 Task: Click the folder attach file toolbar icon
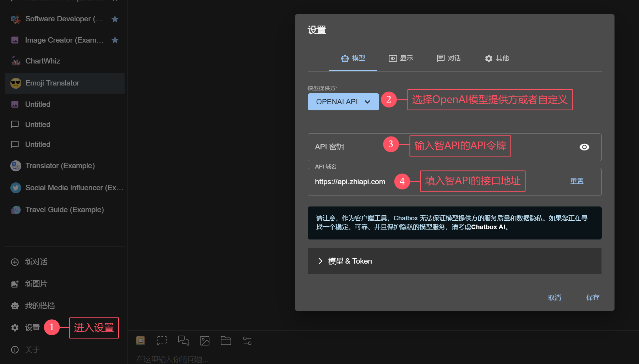coord(226,341)
